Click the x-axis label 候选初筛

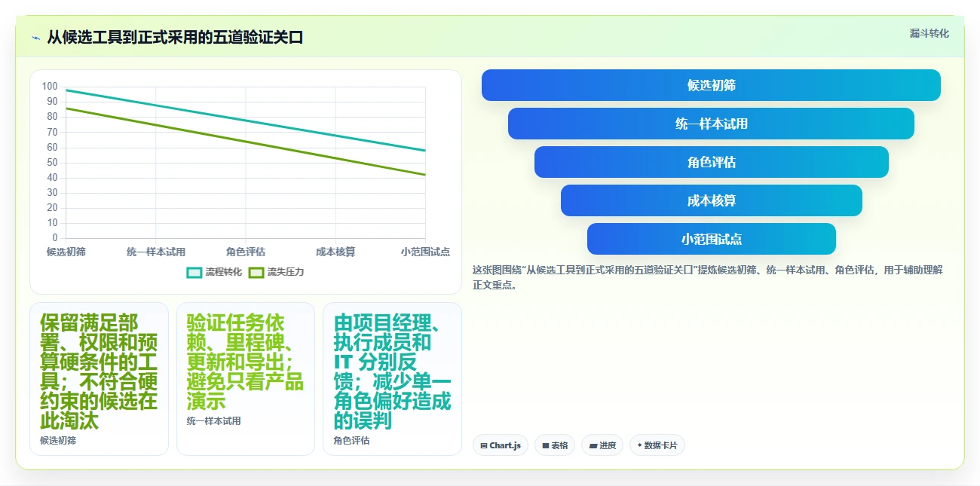click(x=66, y=252)
